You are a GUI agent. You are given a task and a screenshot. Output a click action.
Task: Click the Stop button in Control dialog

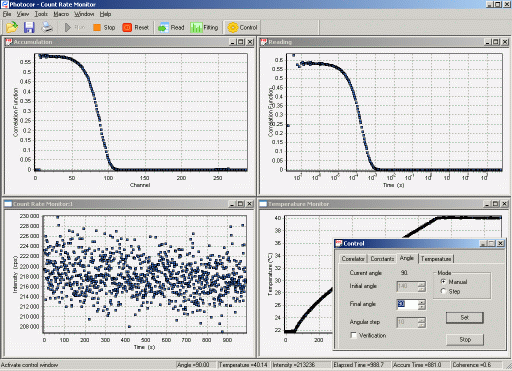pyautogui.click(x=465, y=339)
